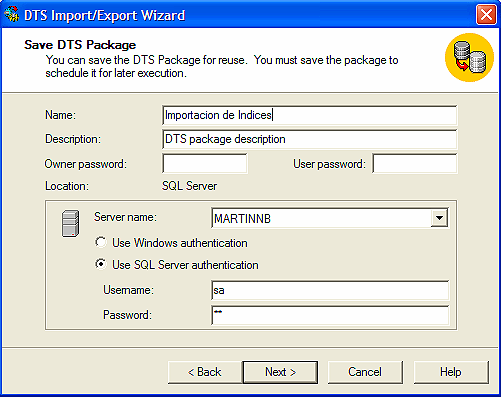Screen dimensions: 501x397
Task: Click the SQL Server Password field
Action: click(330, 315)
